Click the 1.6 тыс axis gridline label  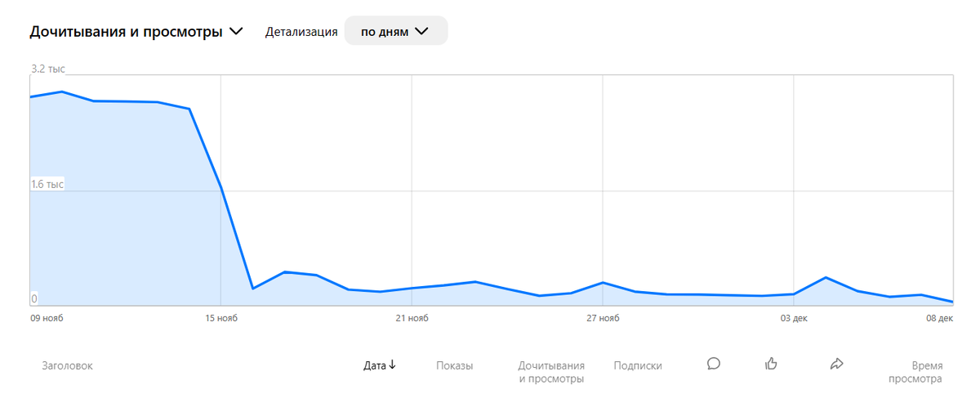[47, 184]
